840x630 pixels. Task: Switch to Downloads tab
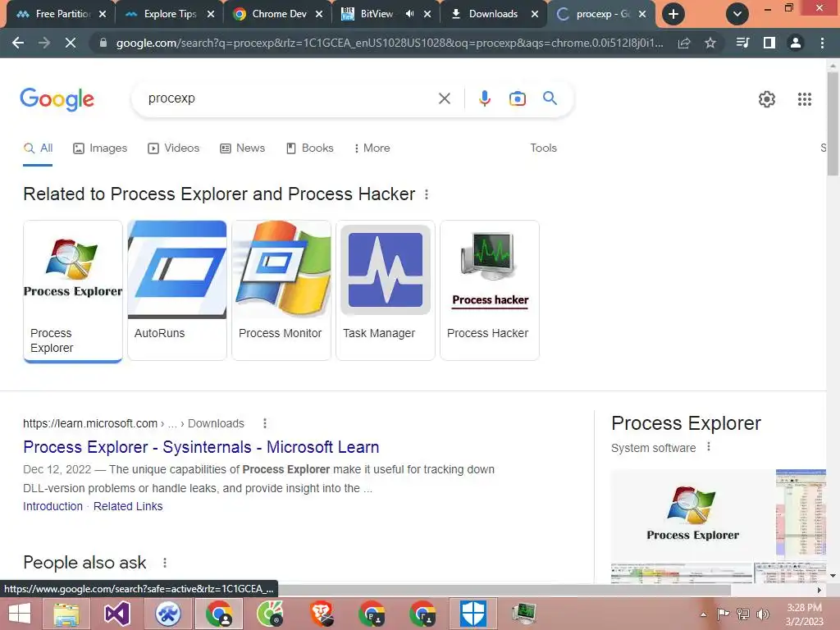pos(493,14)
